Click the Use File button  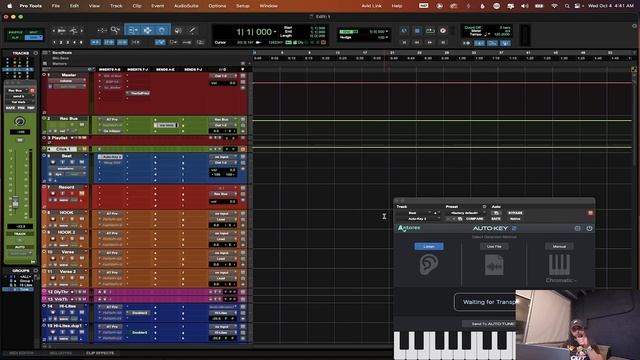click(x=494, y=247)
